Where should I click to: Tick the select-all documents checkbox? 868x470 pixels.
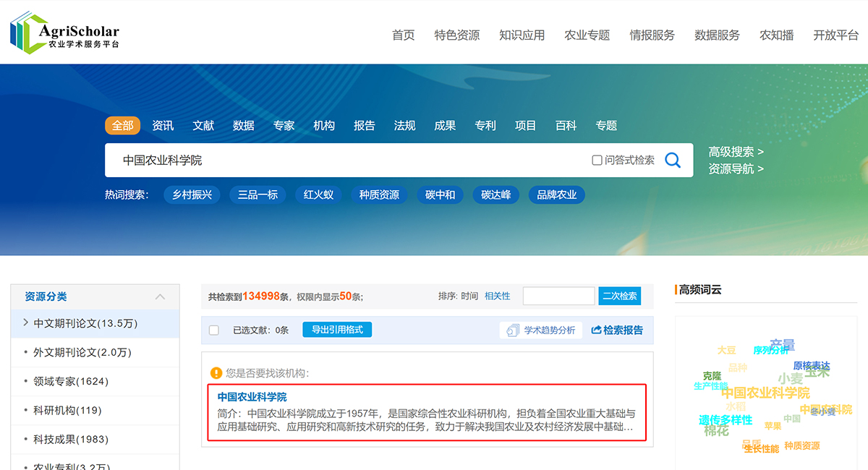click(x=213, y=330)
